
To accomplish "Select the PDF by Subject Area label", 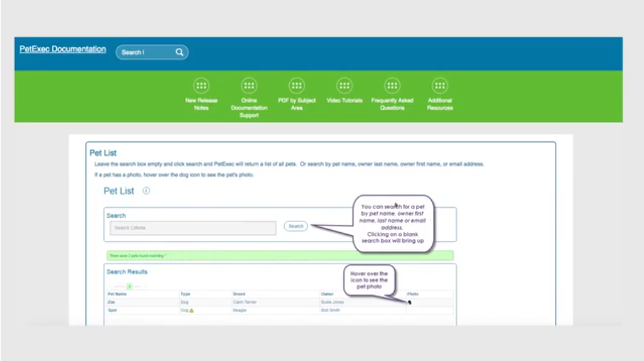I will (x=297, y=104).
